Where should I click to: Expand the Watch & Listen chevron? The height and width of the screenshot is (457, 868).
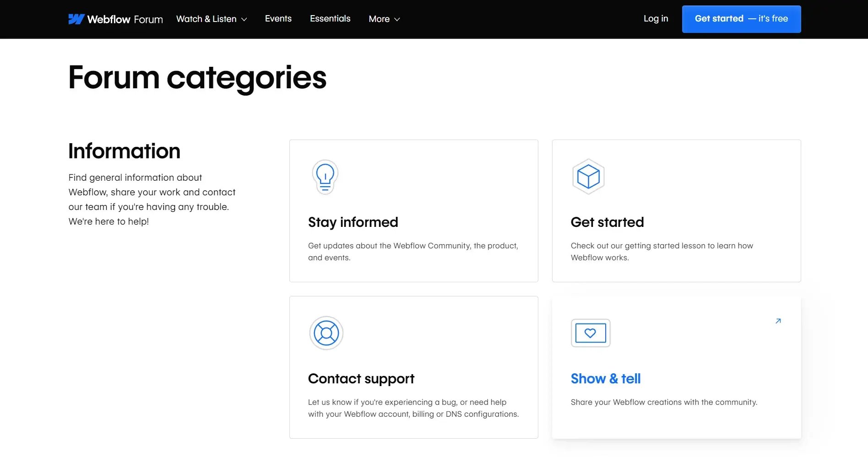point(244,20)
